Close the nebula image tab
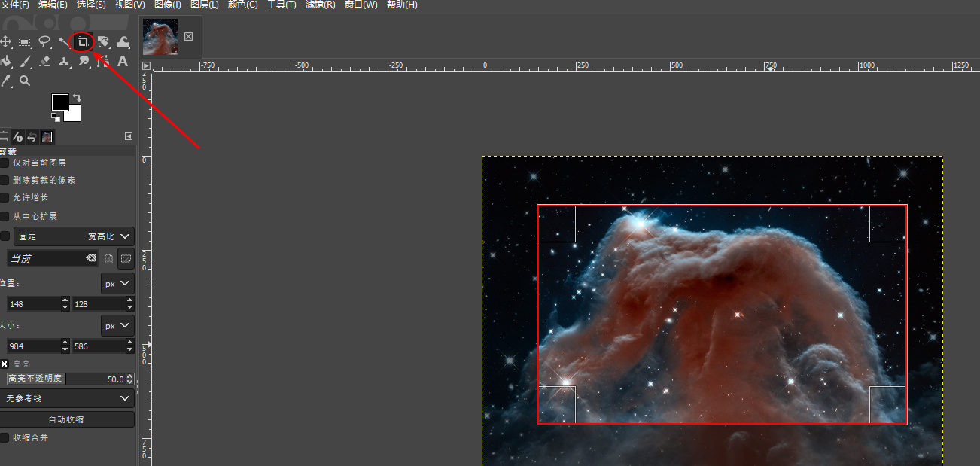980x466 pixels. [189, 36]
